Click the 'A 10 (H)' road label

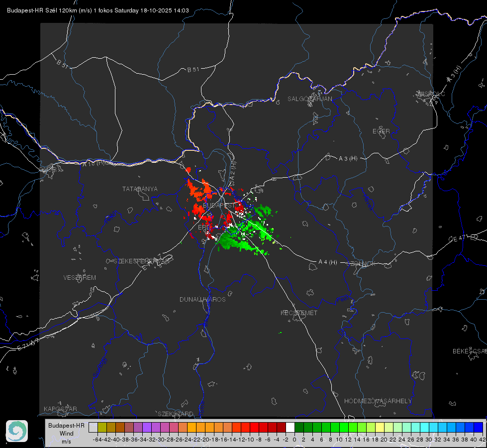[93, 163]
